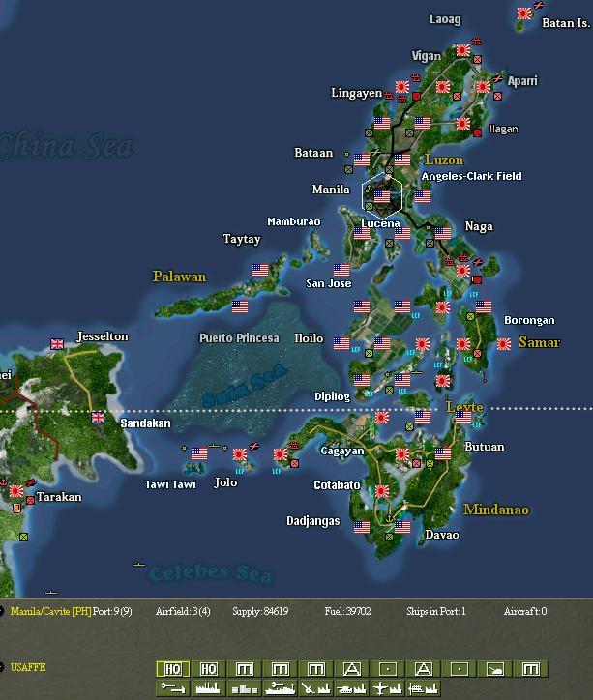Image resolution: width=593 pixels, height=700 pixels.
Task: Select US flag above San Jose
Action: [x=341, y=270]
